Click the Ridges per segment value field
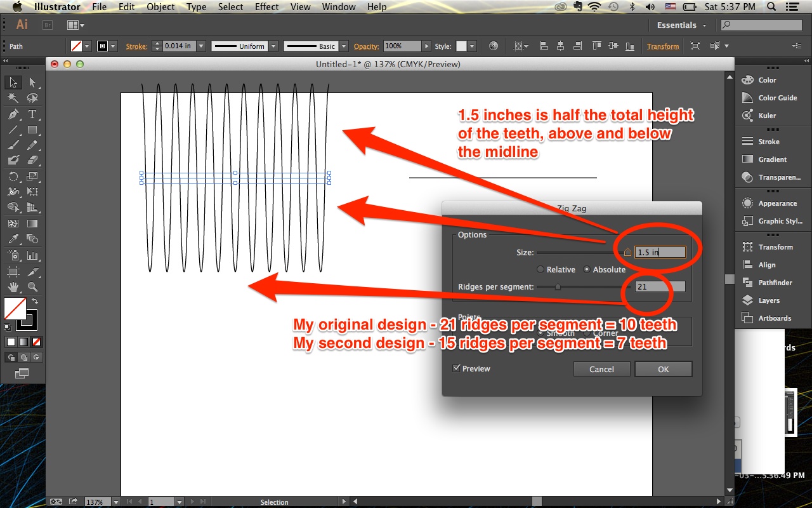 point(660,286)
